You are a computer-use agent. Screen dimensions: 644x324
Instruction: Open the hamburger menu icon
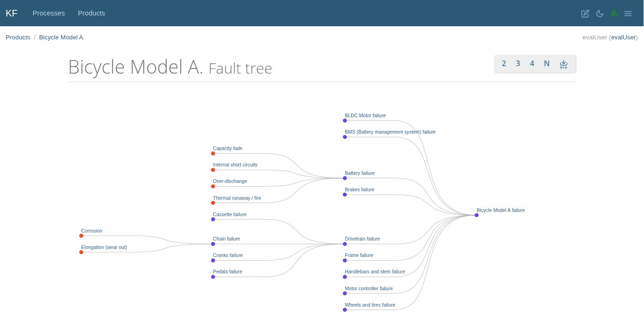click(628, 14)
